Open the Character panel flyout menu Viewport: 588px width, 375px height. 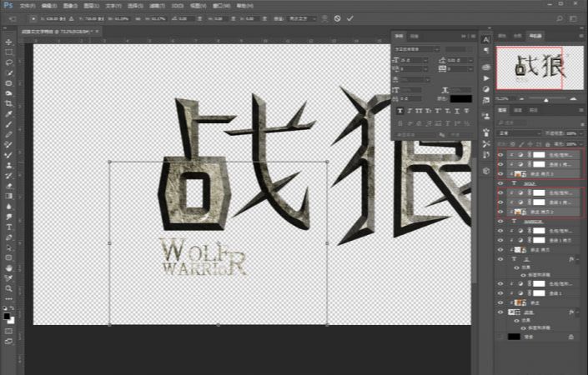point(473,36)
